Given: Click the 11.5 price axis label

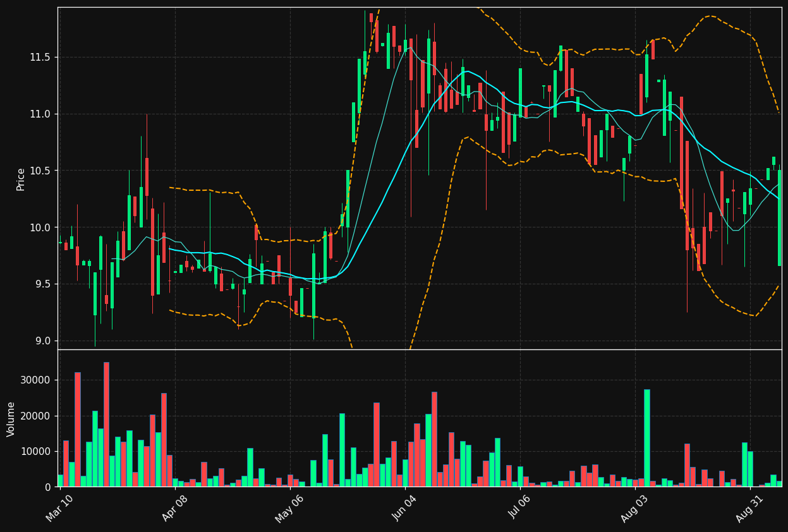Looking at the screenshot, I should pyautogui.click(x=40, y=57).
